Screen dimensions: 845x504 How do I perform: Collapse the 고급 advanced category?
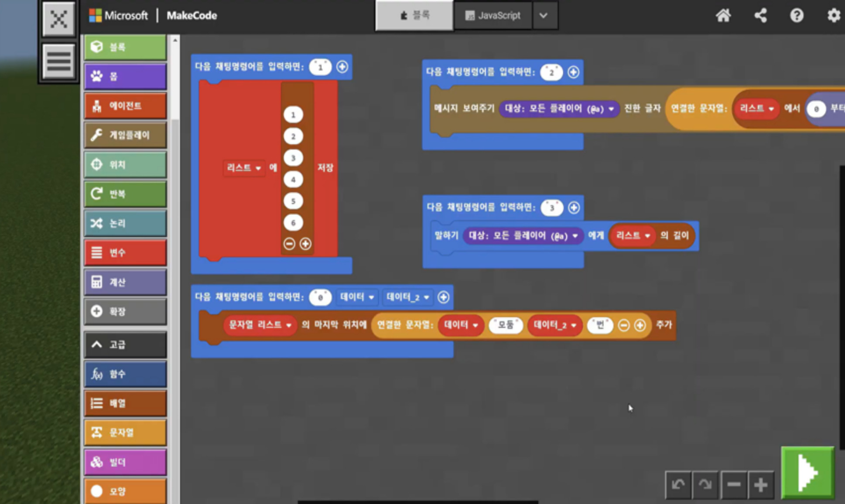tap(125, 344)
